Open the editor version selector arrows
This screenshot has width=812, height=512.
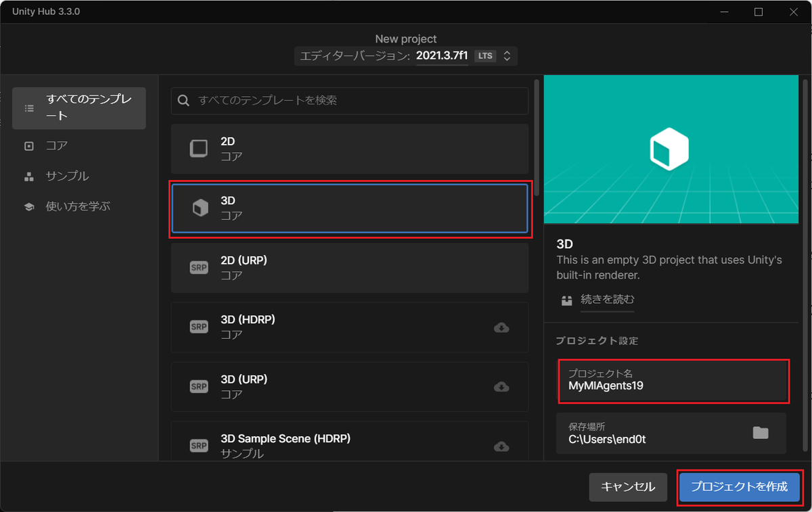tap(507, 56)
